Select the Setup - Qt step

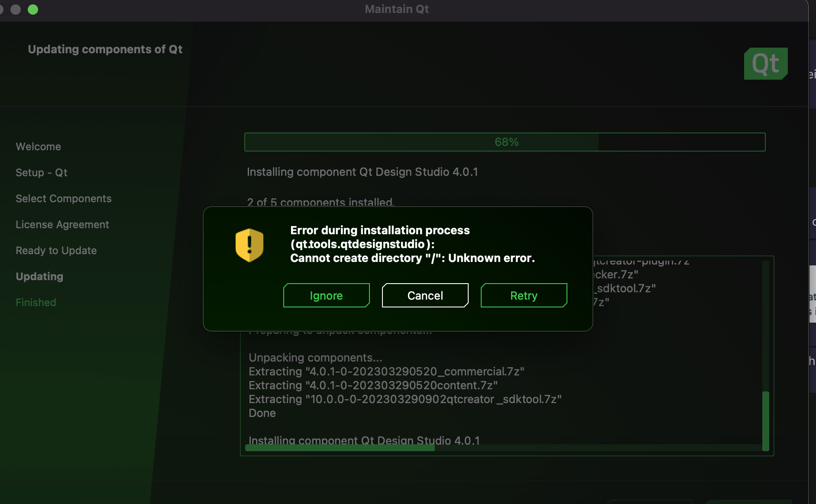pyautogui.click(x=42, y=172)
